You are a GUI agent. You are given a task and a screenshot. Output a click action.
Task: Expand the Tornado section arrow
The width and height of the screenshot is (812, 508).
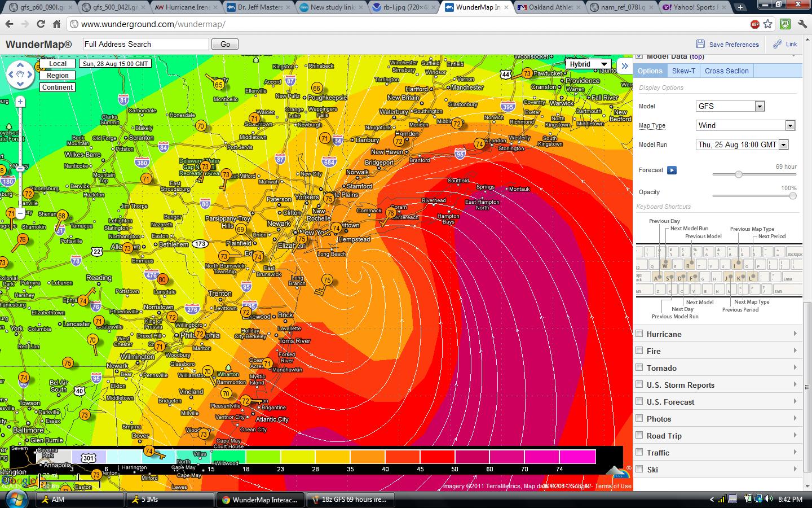point(795,367)
